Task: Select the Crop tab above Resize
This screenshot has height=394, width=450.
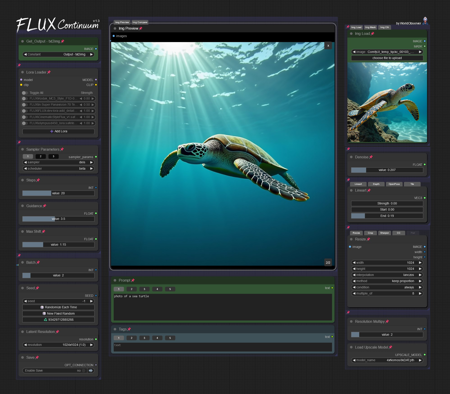Action: (370, 233)
